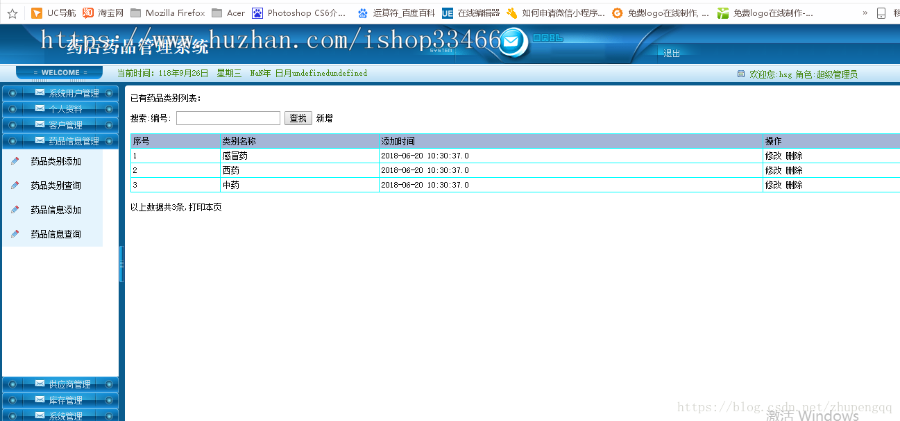Click envelope icon on 系统用户管理 bar
900x421 pixels.
click(x=40, y=92)
